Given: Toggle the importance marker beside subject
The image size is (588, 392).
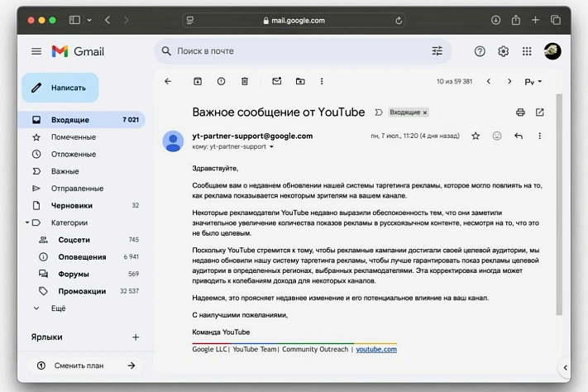Looking at the screenshot, I should click(379, 112).
